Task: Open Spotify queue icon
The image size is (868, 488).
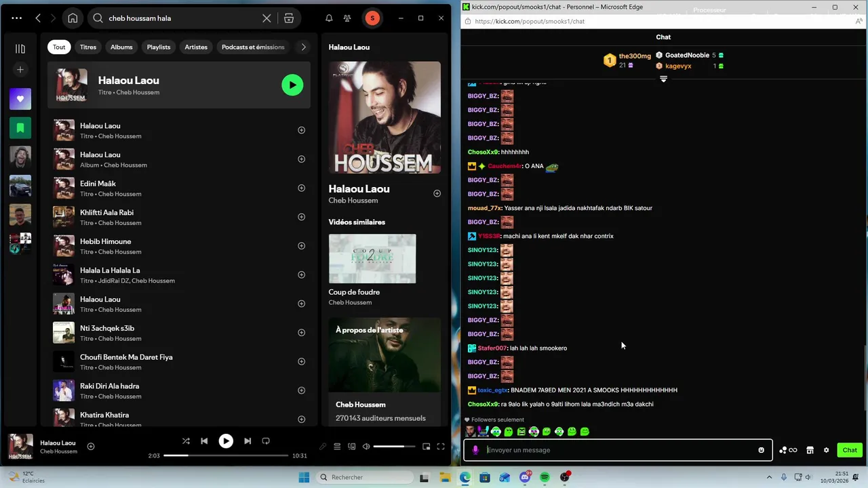Action: 337,447
